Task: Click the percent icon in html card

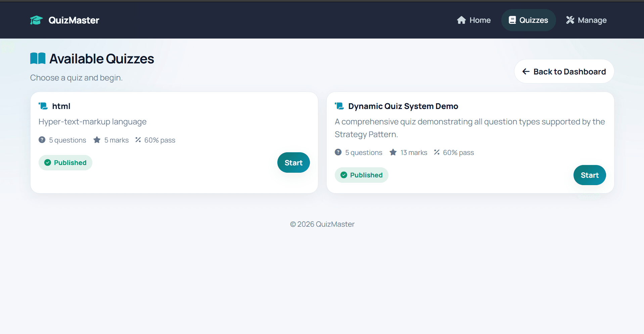Action: pos(138,140)
